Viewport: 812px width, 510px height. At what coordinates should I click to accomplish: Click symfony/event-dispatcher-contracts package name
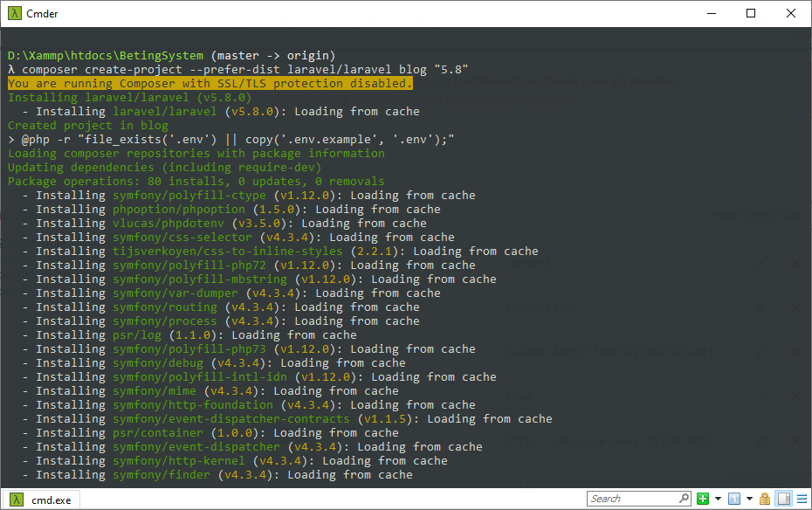tap(231, 419)
